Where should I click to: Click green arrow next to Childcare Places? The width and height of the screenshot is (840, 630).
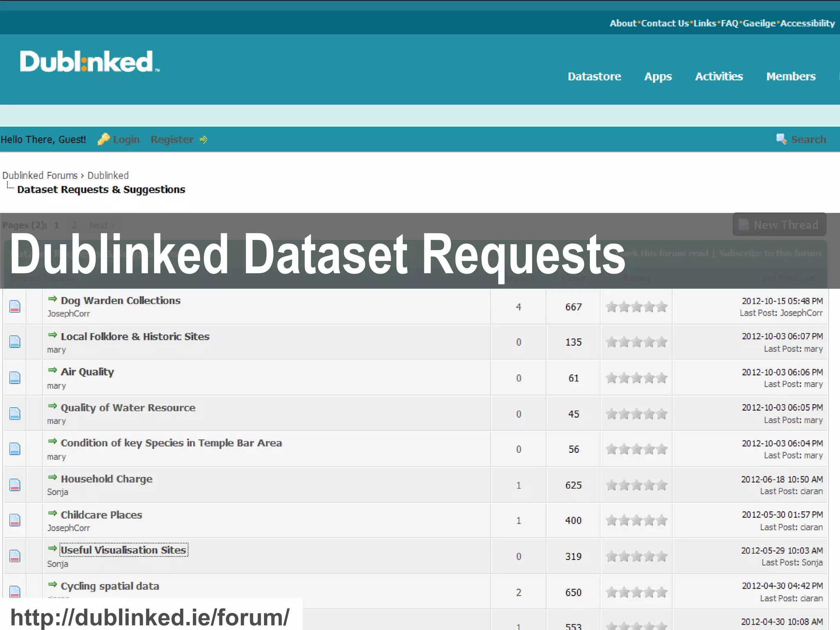click(52, 514)
